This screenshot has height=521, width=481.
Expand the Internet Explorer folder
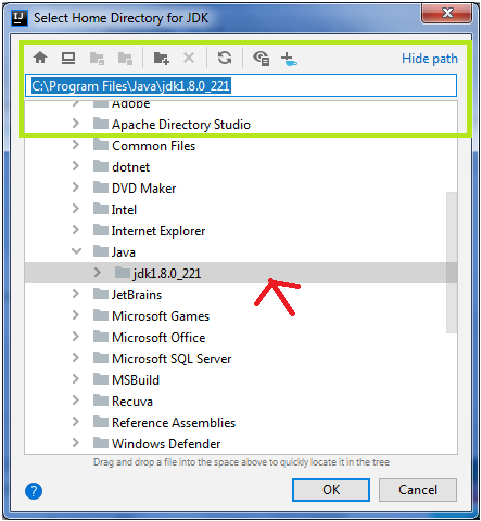click(x=76, y=230)
